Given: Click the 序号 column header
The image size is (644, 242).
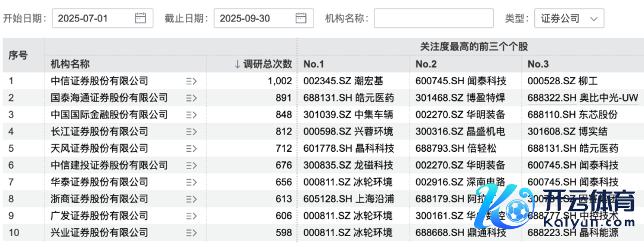Looking at the screenshot, I should pos(18,55).
